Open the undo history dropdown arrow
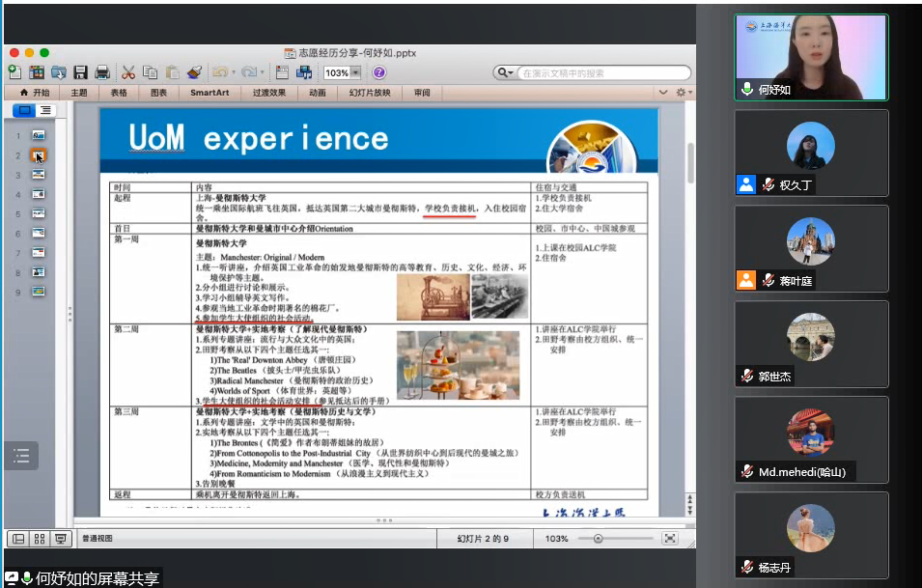The width and height of the screenshot is (922, 588). pyautogui.click(x=234, y=73)
